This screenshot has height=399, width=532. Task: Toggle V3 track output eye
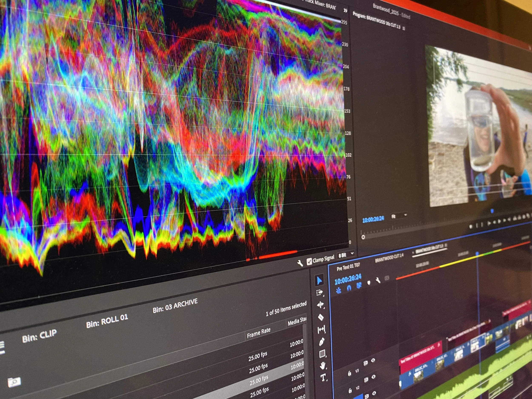click(x=373, y=360)
